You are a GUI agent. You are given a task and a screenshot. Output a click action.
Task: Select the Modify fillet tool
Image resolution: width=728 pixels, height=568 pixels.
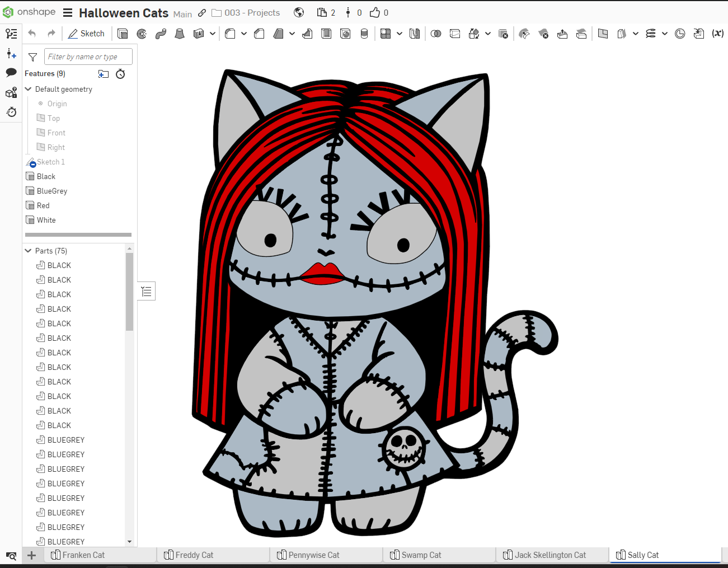click(524, 34)
